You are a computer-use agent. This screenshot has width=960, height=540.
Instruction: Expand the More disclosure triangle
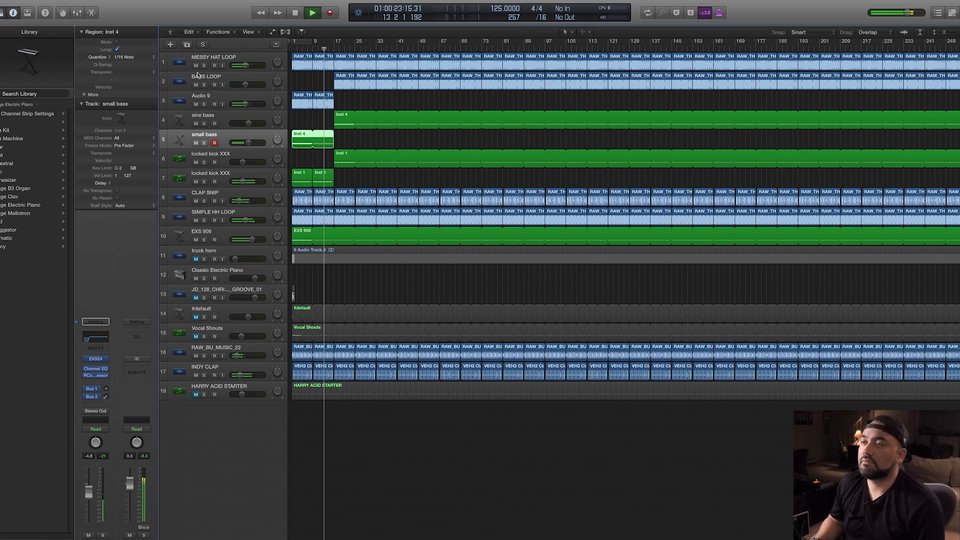pos(84,95)
